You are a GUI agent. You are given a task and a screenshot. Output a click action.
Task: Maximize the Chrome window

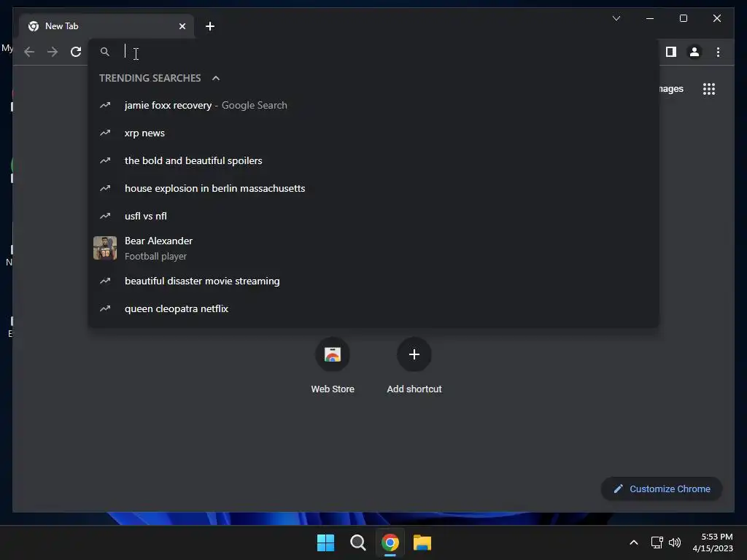point(683,18)
